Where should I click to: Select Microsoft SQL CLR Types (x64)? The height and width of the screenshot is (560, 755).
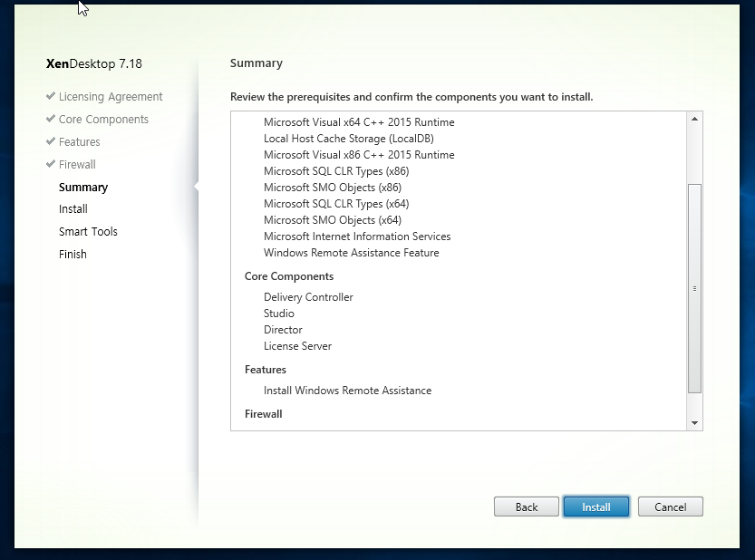pyautogui.click(x=336, y=204)
